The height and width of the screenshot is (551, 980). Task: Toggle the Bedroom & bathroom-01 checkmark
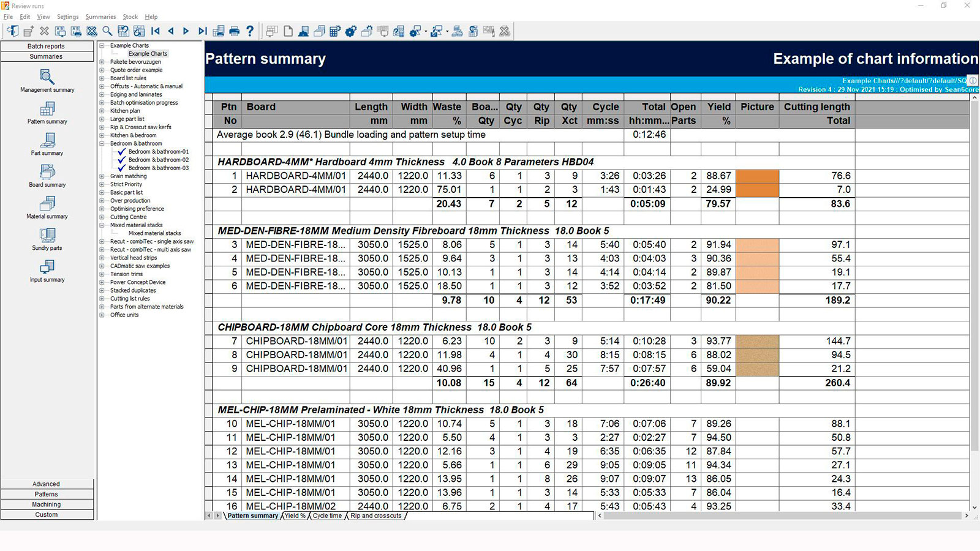coord(122,152)
